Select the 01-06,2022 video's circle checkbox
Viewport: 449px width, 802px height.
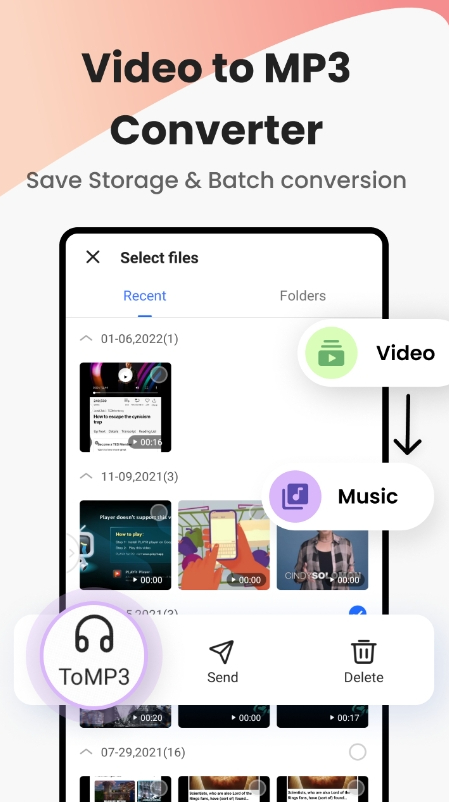click(x=159, y=374)
